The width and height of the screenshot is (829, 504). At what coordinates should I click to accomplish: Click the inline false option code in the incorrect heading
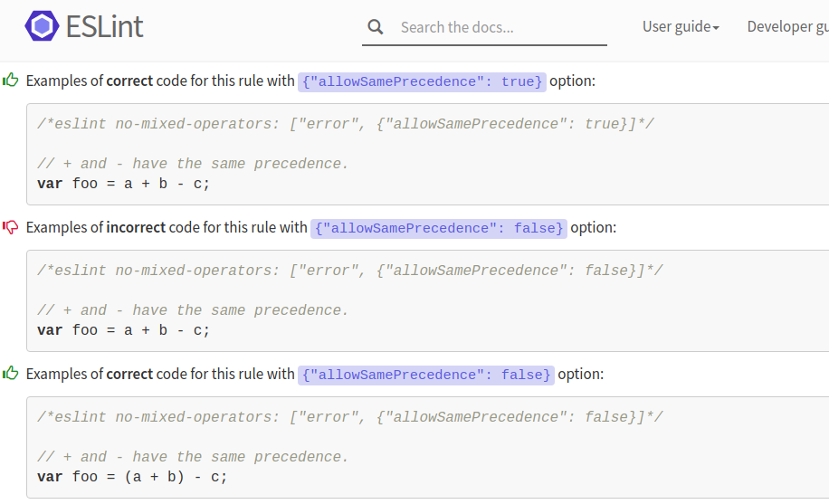(x=439, y=228)
